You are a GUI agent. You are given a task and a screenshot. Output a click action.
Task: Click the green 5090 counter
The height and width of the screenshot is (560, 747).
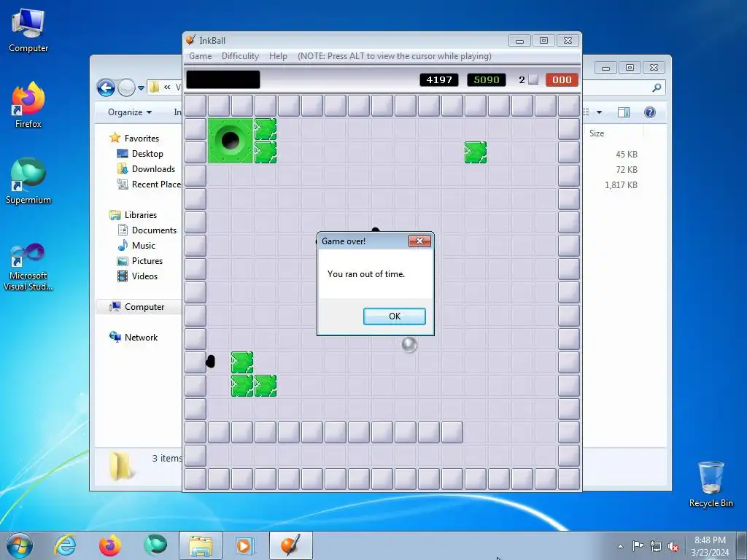(486, 80)
